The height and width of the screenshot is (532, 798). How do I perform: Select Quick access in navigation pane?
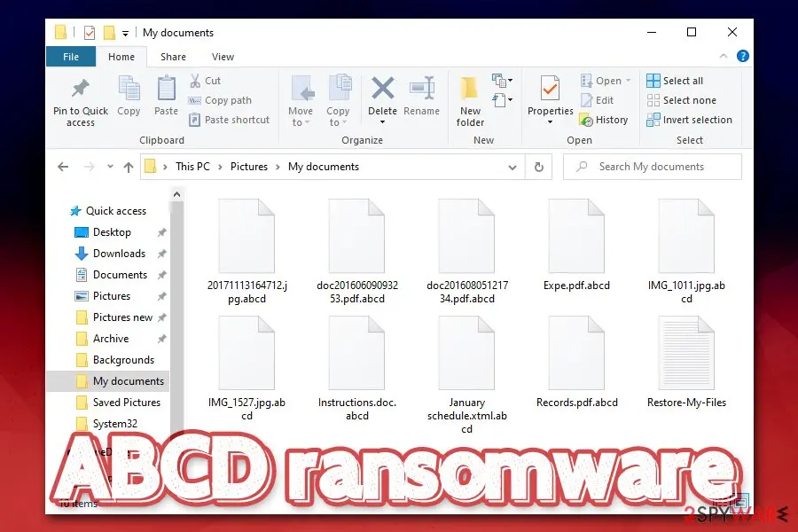[108, 211]
